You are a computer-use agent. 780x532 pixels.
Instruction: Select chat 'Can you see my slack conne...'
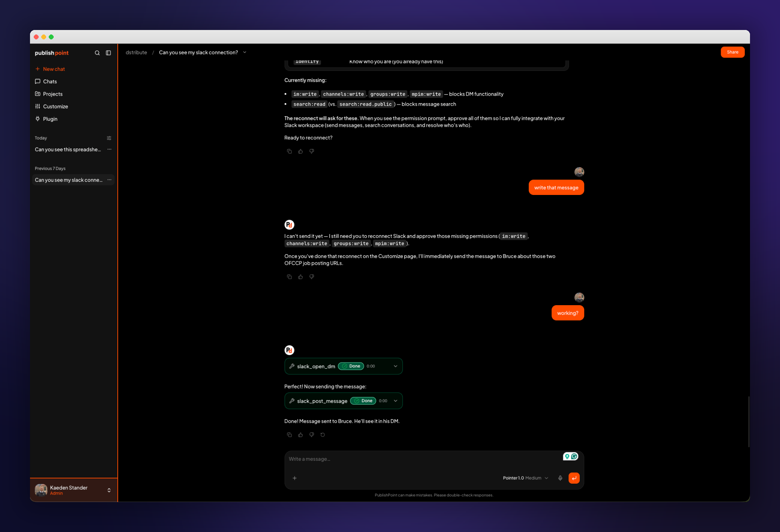69,180
